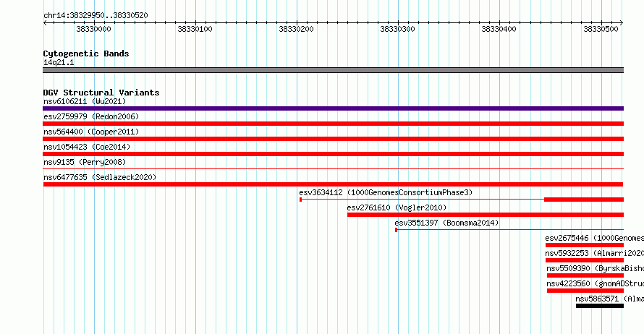This screenshot has width=644, height=334.
Task: Select the blue nsv6106211 variant bar
Action: tap(333, 108)
